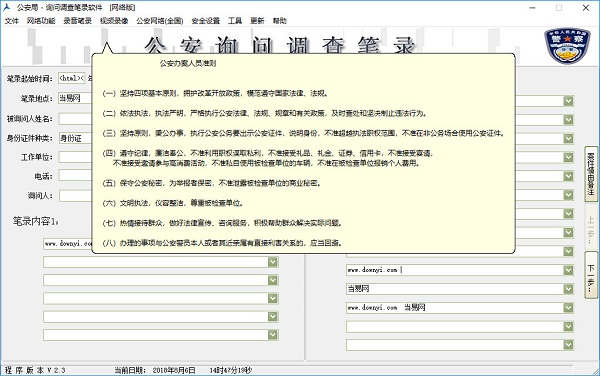Click the greyed 上一步 button

(591, 226)
